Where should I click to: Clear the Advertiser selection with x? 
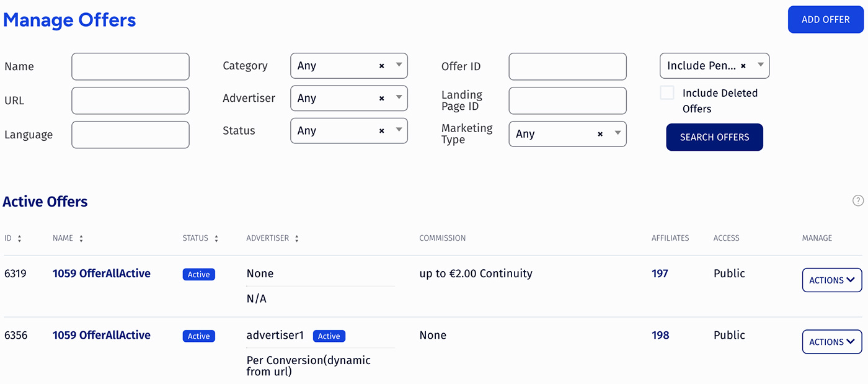coord(381,98)
